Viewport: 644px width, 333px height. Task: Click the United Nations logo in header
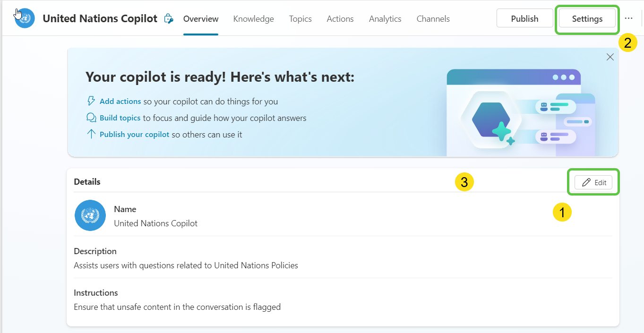25,18
